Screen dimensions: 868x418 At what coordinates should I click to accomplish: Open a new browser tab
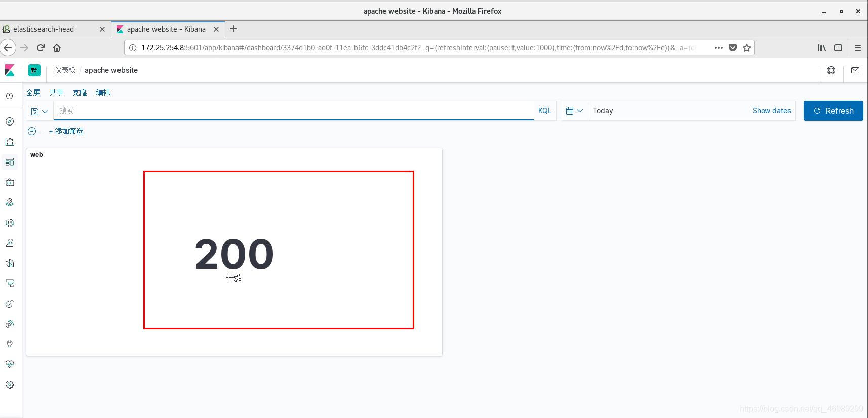point(233,29)
